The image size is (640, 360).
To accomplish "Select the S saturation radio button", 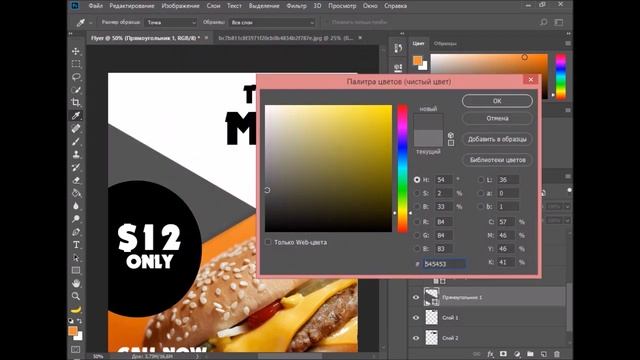I will [417, 193].
